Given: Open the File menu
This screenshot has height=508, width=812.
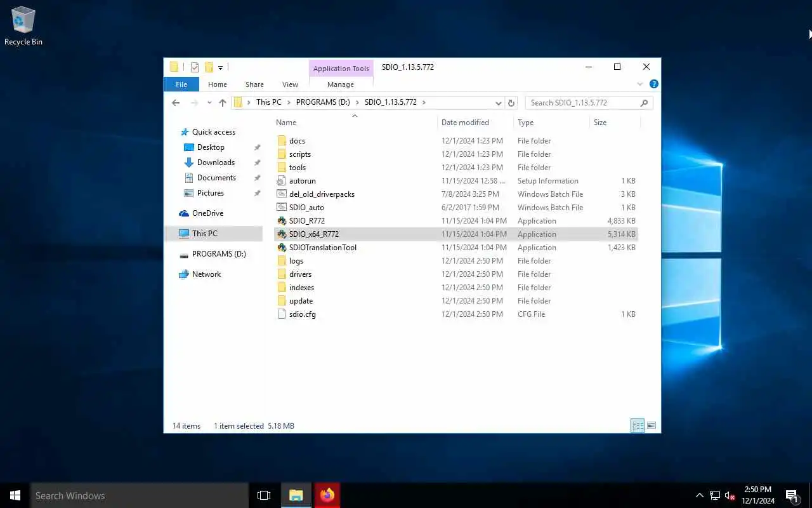Looking at the screenshot, I should 181,84.
